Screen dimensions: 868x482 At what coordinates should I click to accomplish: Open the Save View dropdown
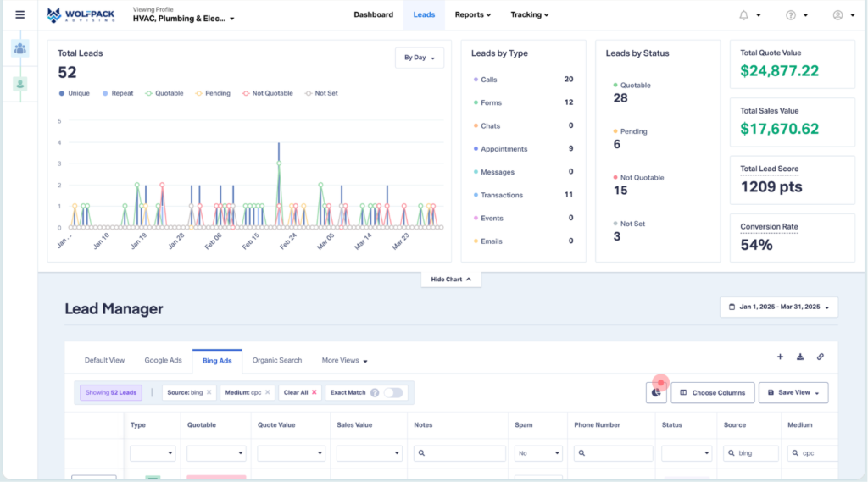(793, 392)
